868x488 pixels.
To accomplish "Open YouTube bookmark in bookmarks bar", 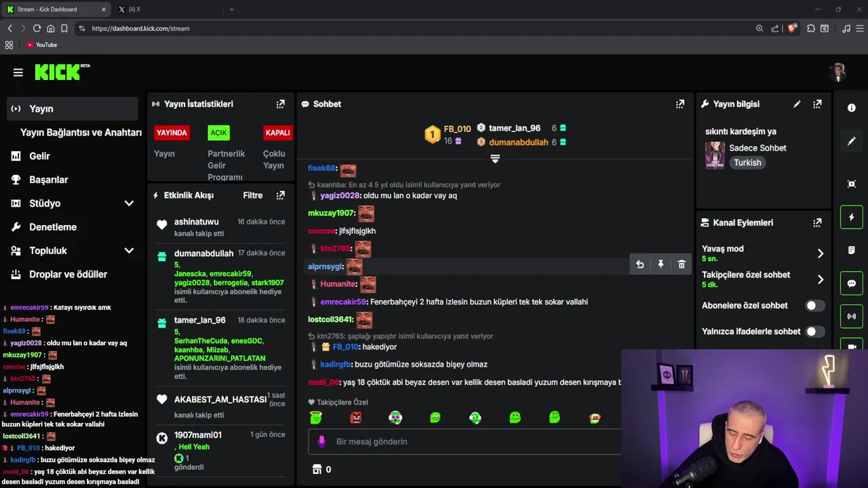I will click(41, 45).
